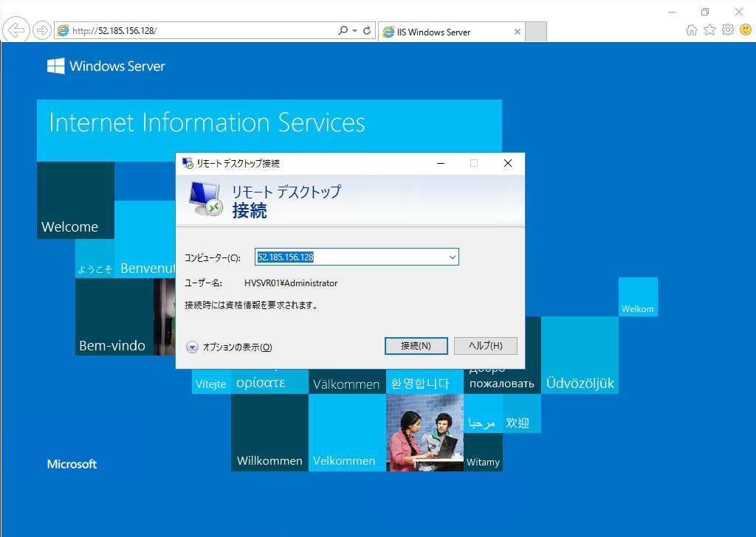Click the Windows Server logo on the page
The height and width of the screenshot is (537, 756).
106,66
